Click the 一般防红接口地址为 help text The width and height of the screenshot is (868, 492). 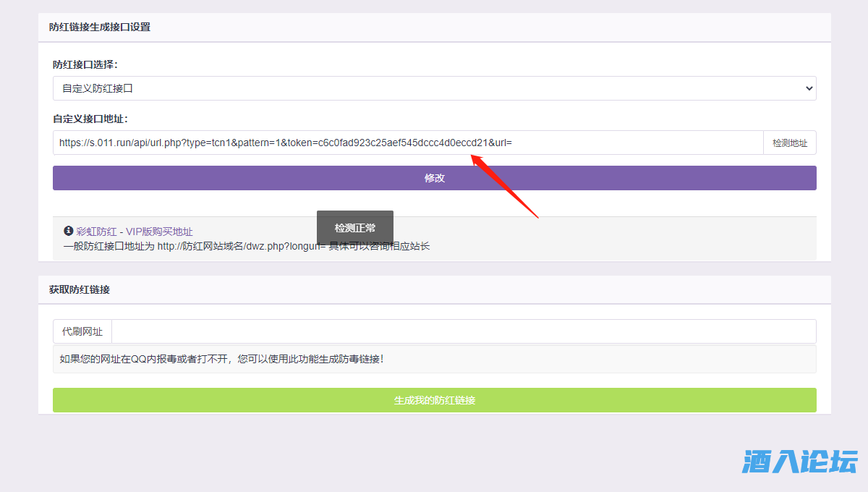pos(247,246)
